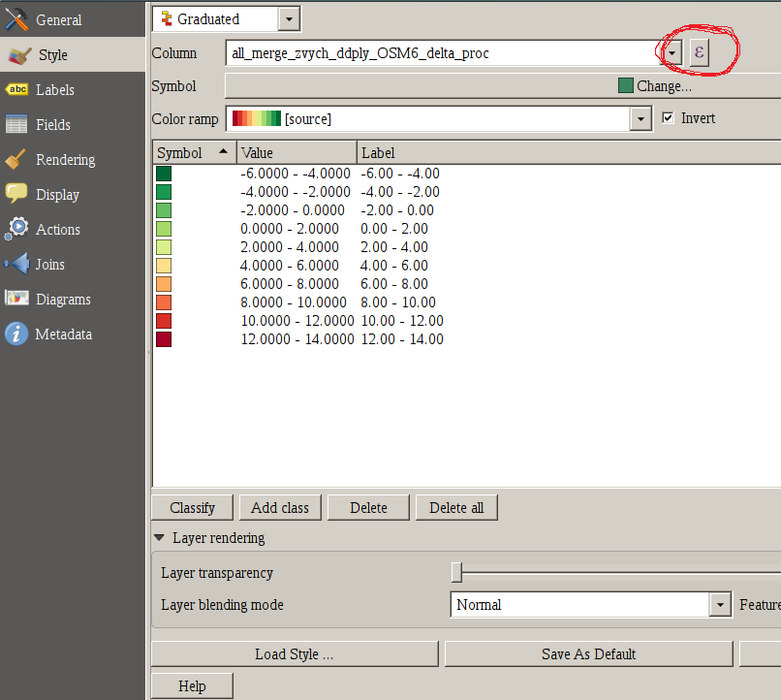The image size is (781, 700).
Task: Click the Delete all button
Action: (x=456, y=508)
